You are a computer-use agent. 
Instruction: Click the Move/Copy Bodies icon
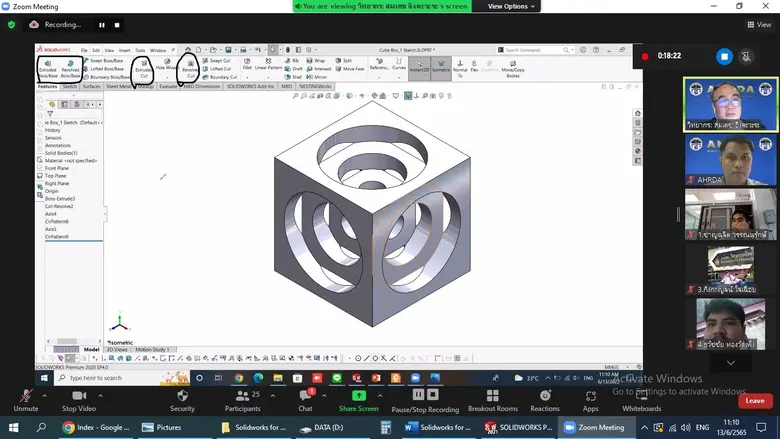(x=512, y=68)
